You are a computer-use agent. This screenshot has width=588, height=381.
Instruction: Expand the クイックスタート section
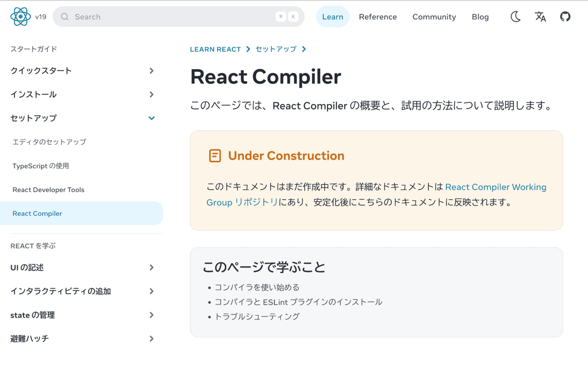coord(152,71)
